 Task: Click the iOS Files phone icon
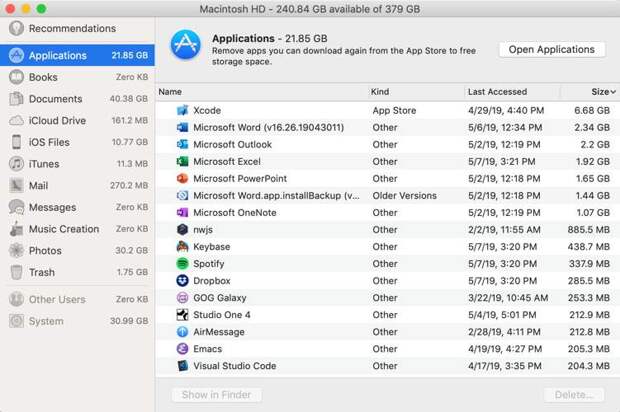coord(16,142)
